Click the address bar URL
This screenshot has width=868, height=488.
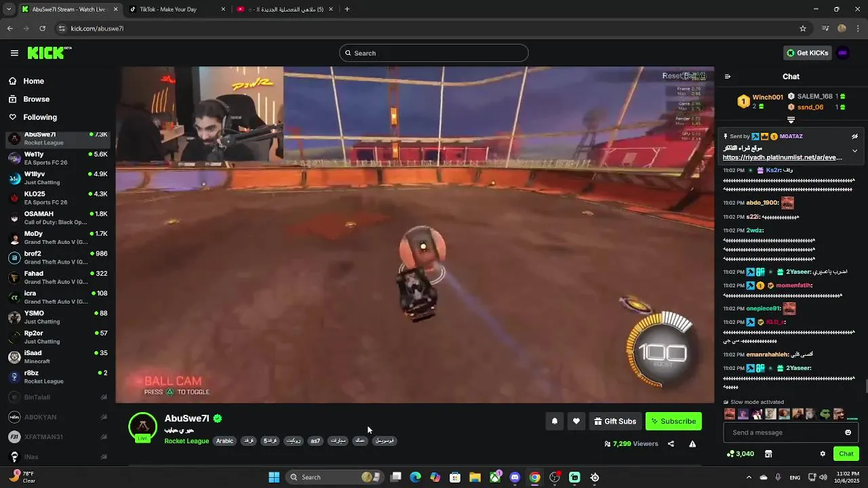pos(98,28)
